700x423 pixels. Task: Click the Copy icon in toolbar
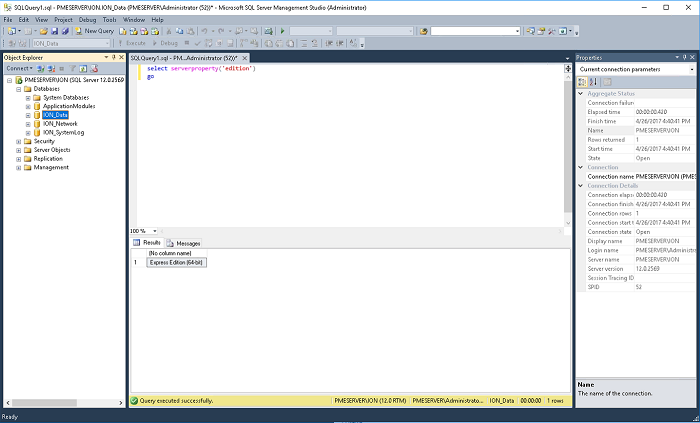click(x=179, y=31)
